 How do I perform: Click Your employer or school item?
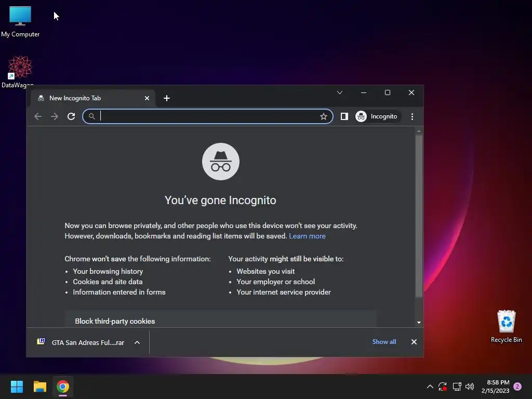(275, 282)
